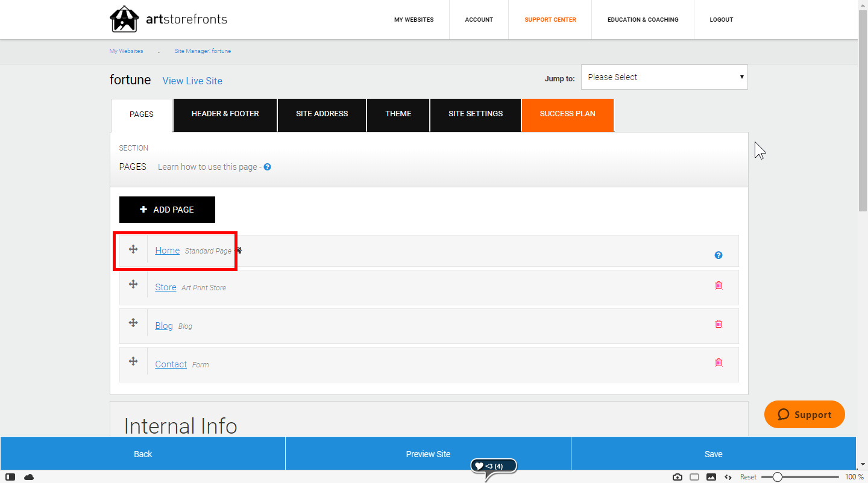The height and width of the screenshot is (483, 868).
Task: Click the code brackets icon in the bottom toolbar
Action: [728, 476]
